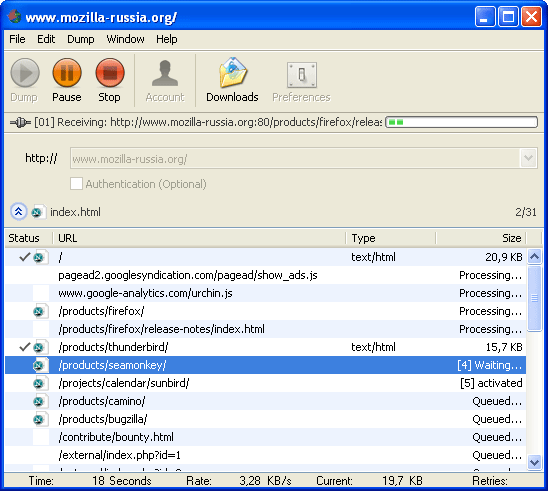Click the list scrollbar up arrow
The image size is (548, 491).
pos(534,257)
